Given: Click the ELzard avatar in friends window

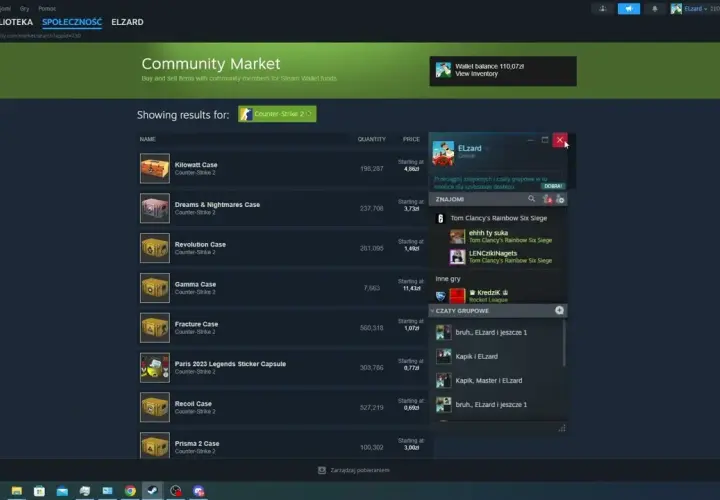Looking at the screenshot, I should (443, 153).
